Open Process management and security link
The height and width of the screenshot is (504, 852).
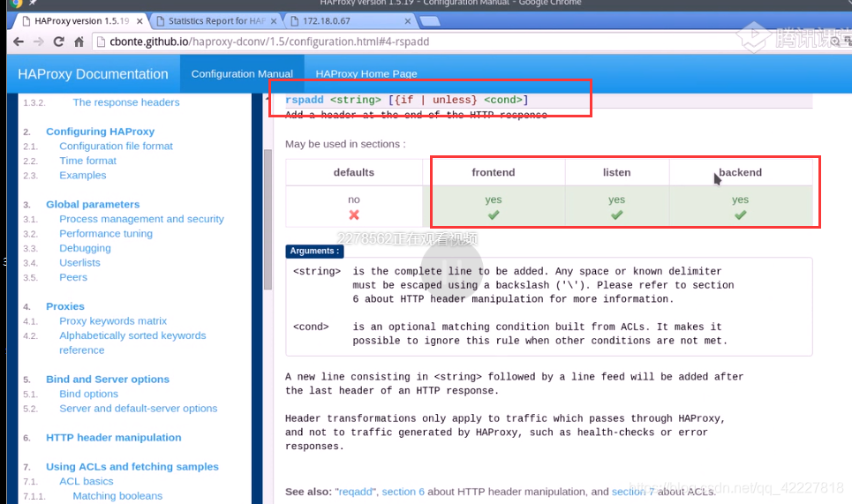coord(141,219)
